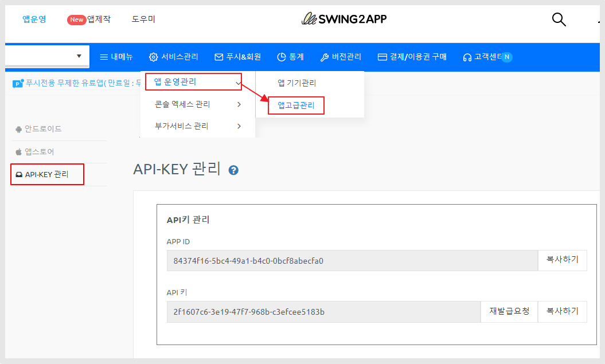Open the 앱운영 top tab
Image resolution: width=605 pixels, height=364 pixels.
point(34,19)
